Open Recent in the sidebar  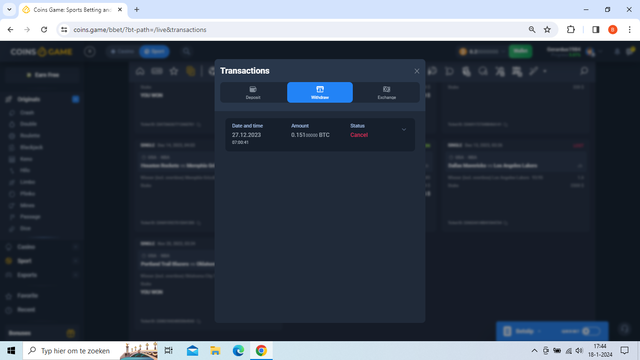coord(26,310)
